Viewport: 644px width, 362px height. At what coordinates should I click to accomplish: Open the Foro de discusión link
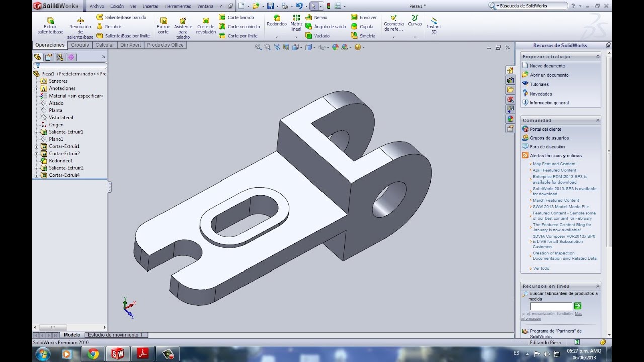(547, 147)
